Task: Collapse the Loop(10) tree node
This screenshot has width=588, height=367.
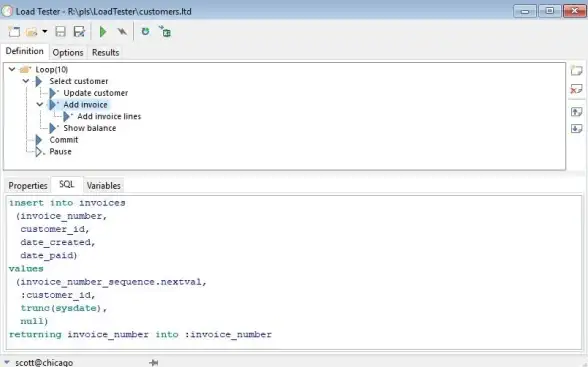Action: tap(12, 69)
